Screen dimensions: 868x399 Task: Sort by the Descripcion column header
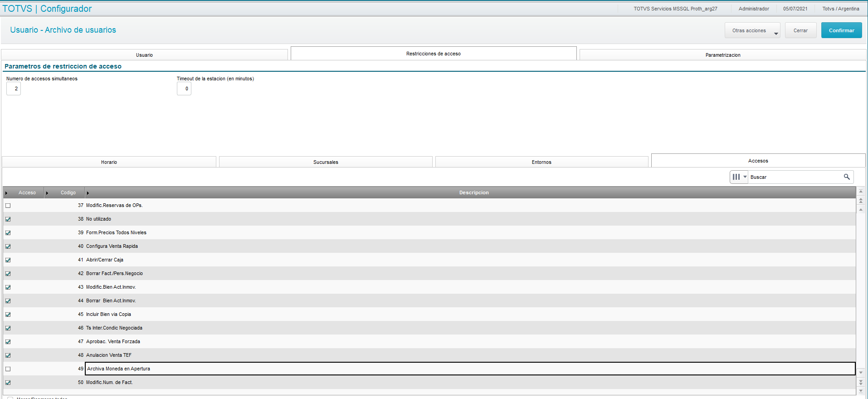474,193
